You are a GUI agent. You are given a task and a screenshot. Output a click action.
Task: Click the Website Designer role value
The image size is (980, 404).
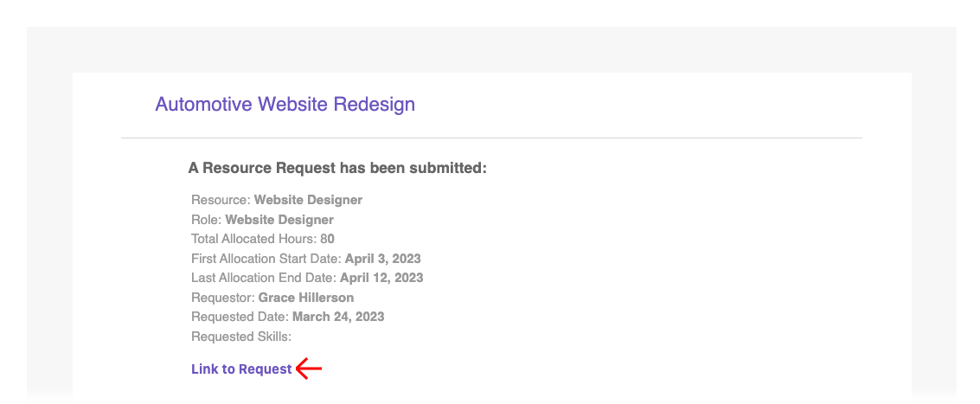click(279, 220)
